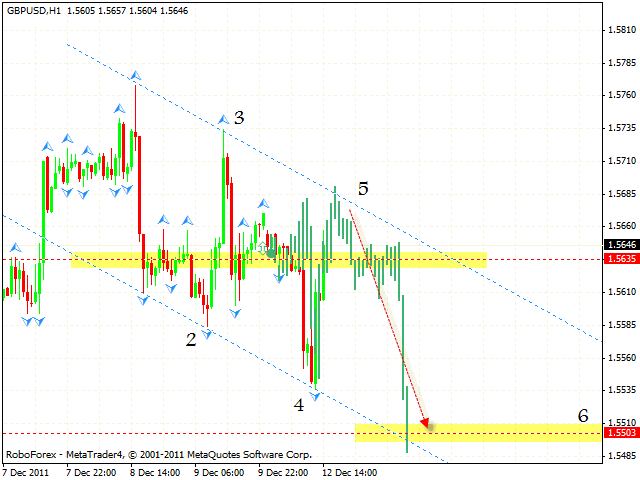Image resolution: width=640 pixels, height=480 pixels.
Task: Click the 12 Dec 14:00 time axis label
Action: tap(350, 470)
